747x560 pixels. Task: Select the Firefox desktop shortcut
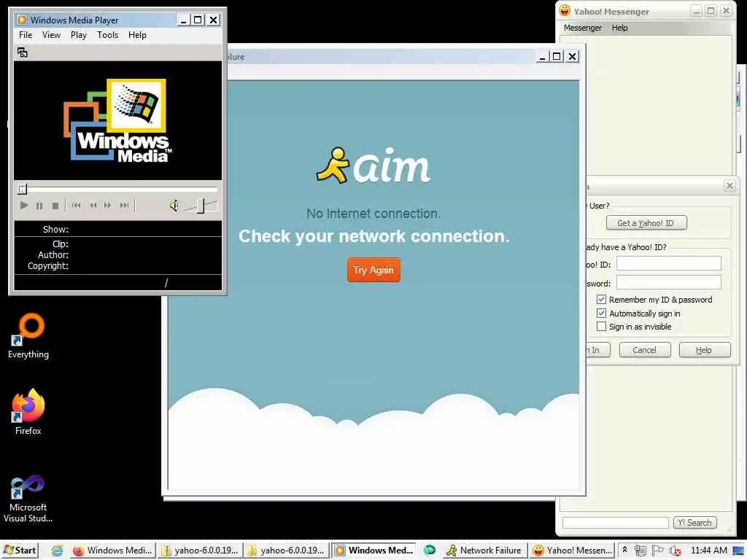(28, 412)
